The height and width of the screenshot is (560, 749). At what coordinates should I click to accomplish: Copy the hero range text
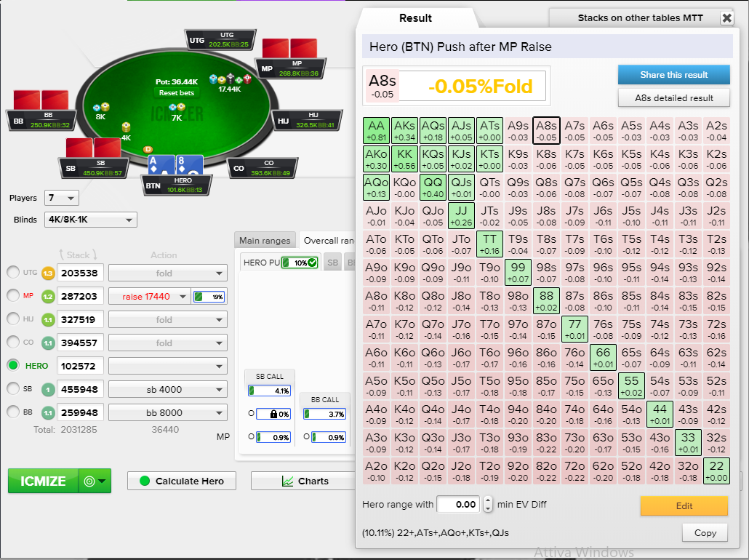[705, 533]
